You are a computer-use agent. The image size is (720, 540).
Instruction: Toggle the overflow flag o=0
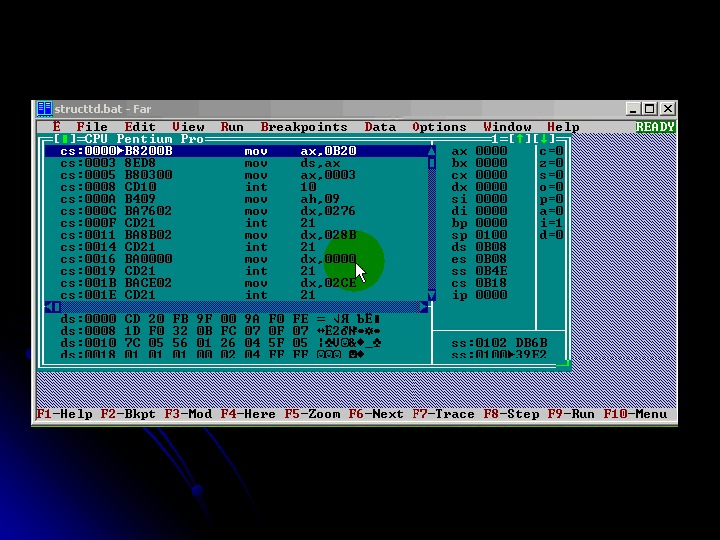(551, 186)
